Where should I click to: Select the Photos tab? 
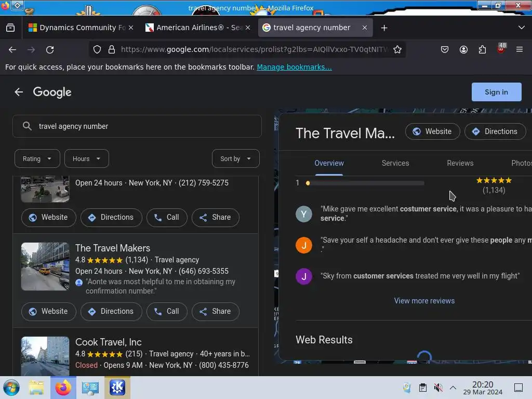click(522, 163)
